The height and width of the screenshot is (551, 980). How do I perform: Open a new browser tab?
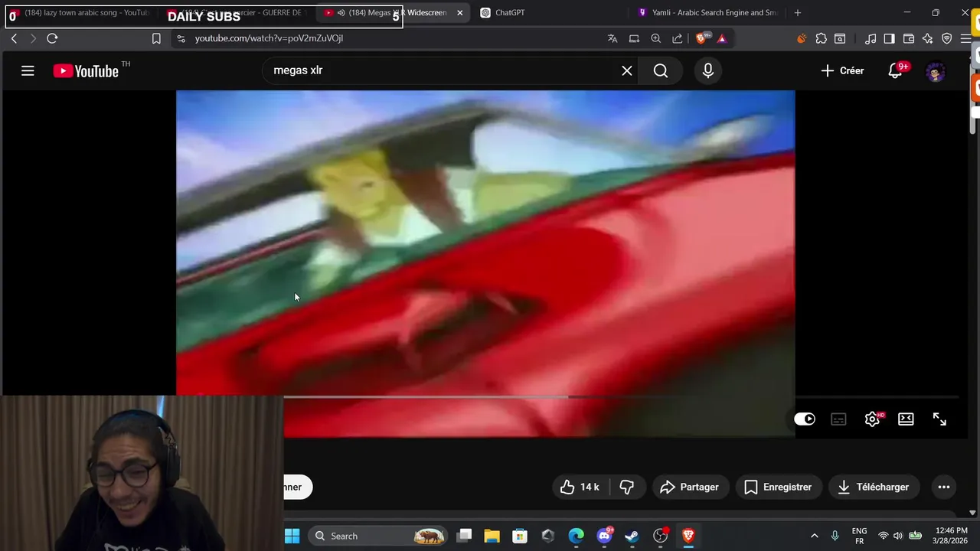[798, 13]
